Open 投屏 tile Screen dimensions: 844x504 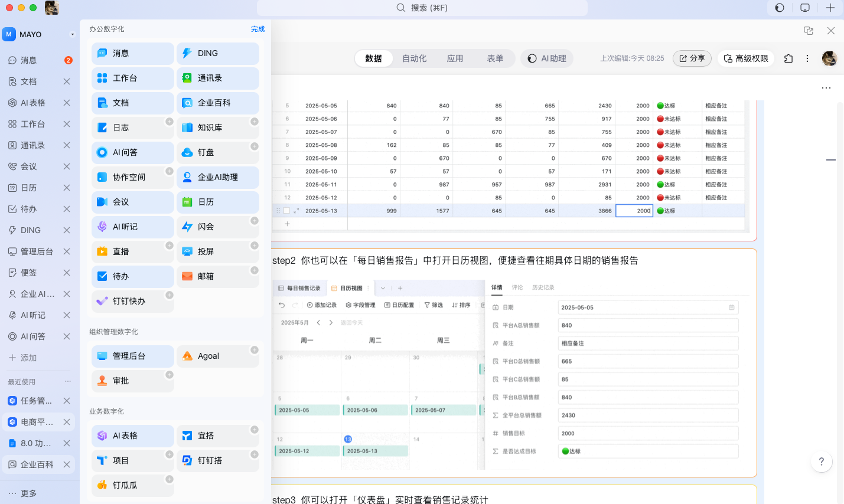coord(218,251)
